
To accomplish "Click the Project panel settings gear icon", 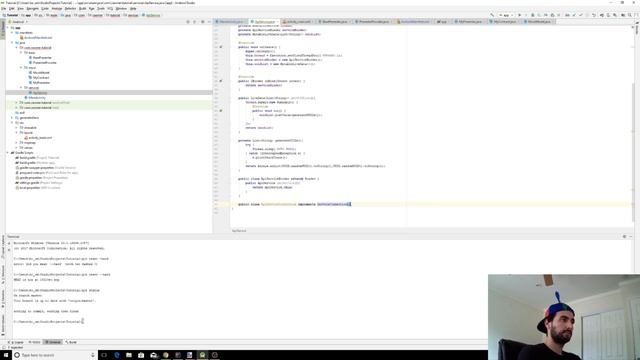I will click(202, 22).
